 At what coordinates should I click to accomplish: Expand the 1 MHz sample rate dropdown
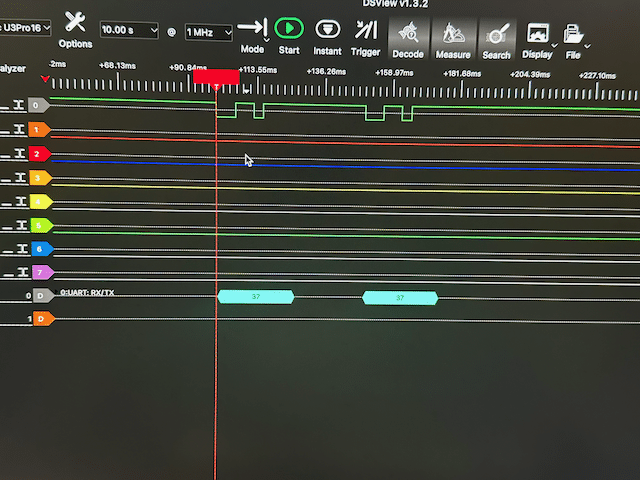pos(207,33)
